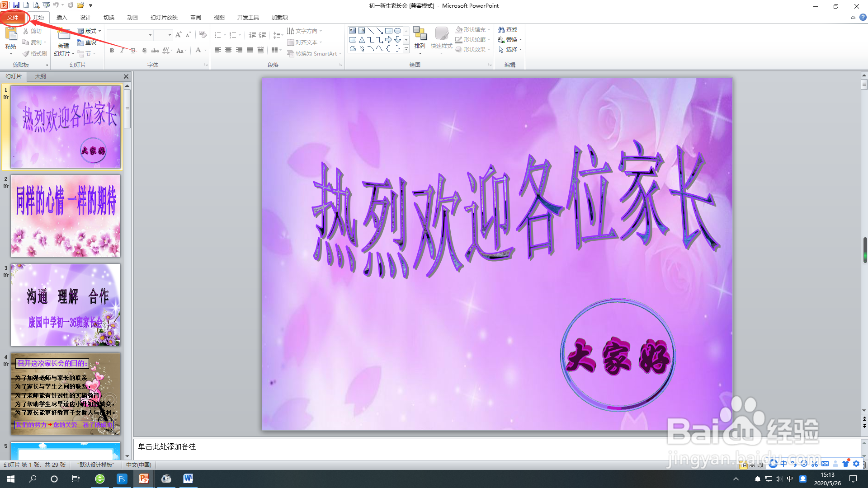This screenshot has width=868, height=488.
Task: Toggle bold formatting button
Action: coord(112,51)
